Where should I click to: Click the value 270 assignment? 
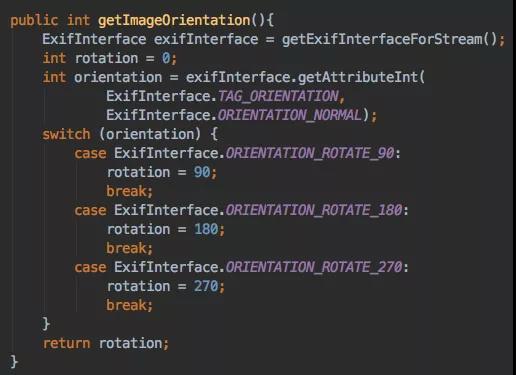[206, 287]
